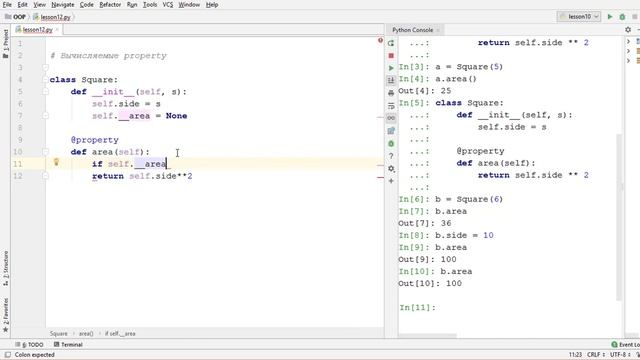Collapse the class Square fold on line 4

click(45, 80)
